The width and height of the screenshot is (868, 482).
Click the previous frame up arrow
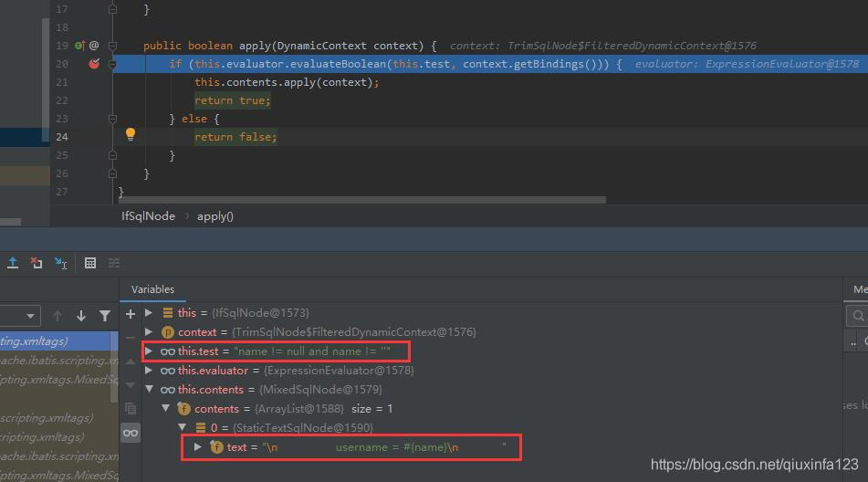57,316
